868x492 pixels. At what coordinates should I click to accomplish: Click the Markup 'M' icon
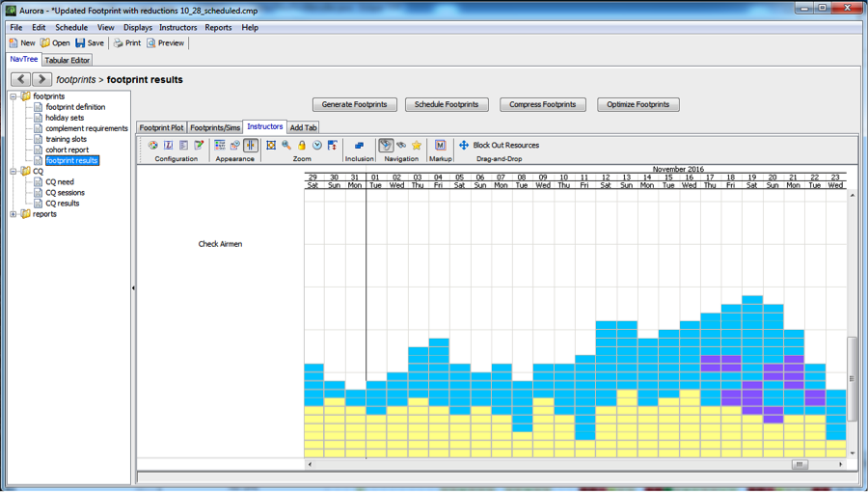tap(440, 146)
